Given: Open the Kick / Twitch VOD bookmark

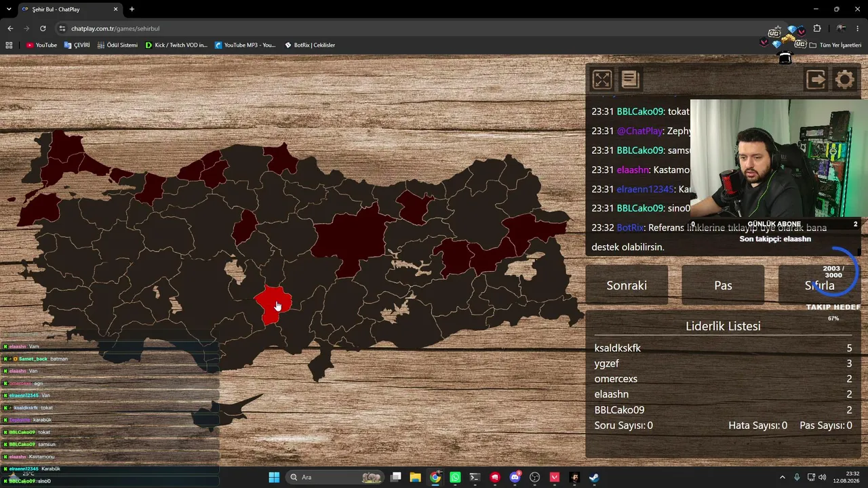Looking at the screenshot, I should pyautogui.click(x=176, y=45).
